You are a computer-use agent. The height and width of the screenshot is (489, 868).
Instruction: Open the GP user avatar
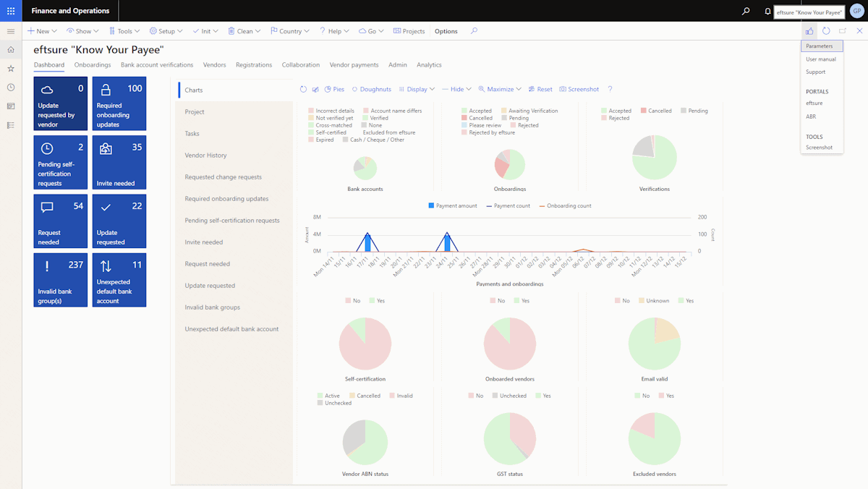click(x=856, y=11)
